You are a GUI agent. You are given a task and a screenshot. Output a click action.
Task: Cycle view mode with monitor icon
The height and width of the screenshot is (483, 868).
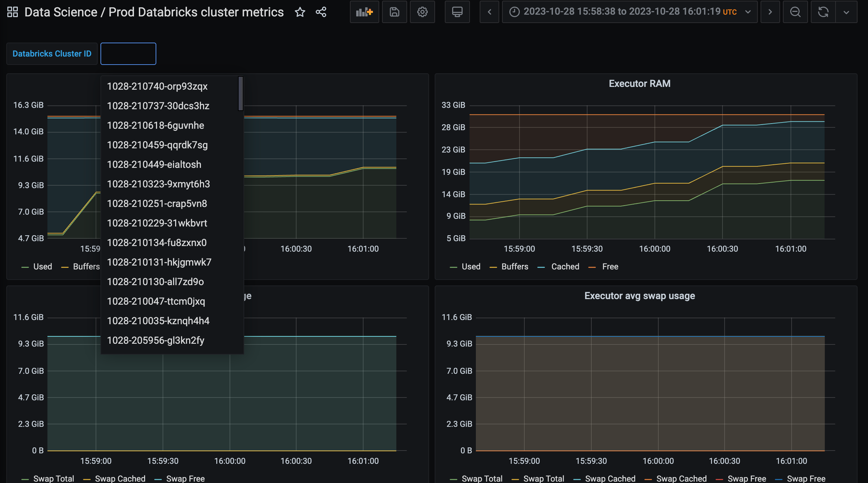(457, 12)
